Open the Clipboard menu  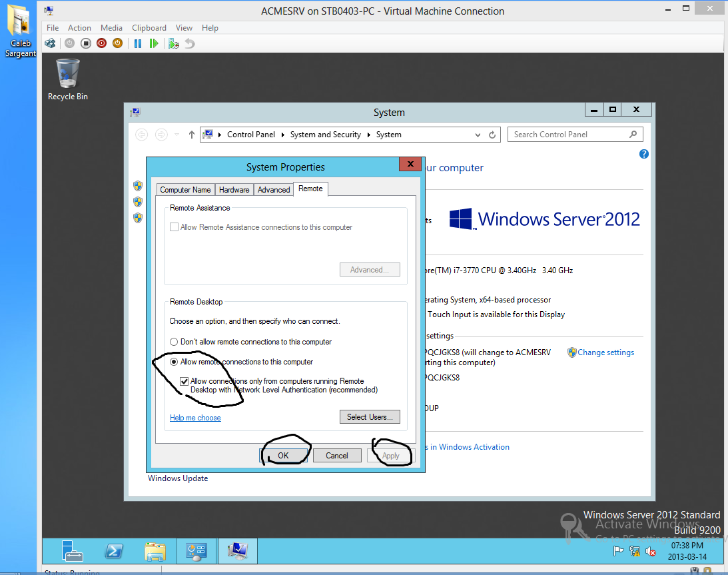coord(149,28)
